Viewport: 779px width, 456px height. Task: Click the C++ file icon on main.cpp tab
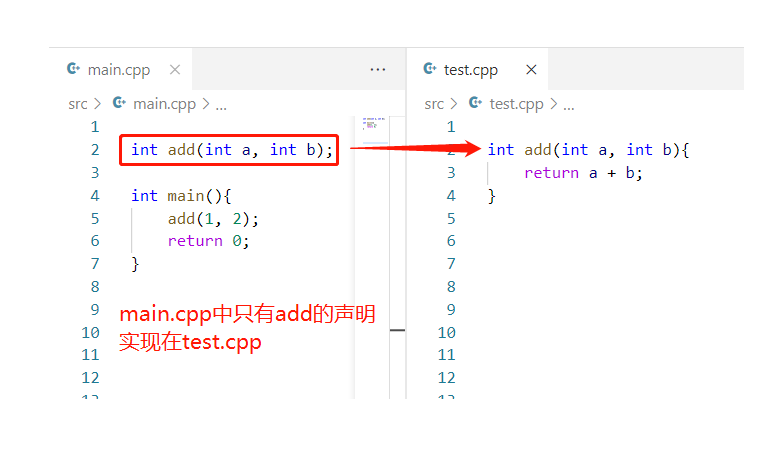(74, 69)
